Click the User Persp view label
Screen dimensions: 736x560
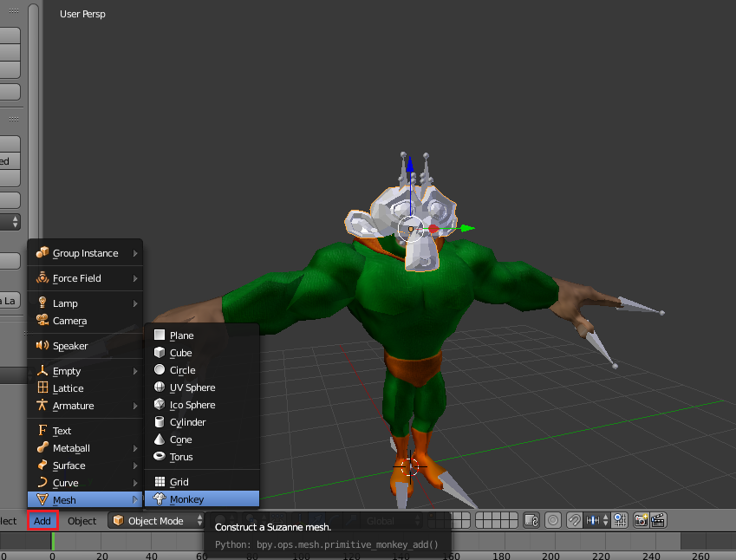tap(82, 14)
